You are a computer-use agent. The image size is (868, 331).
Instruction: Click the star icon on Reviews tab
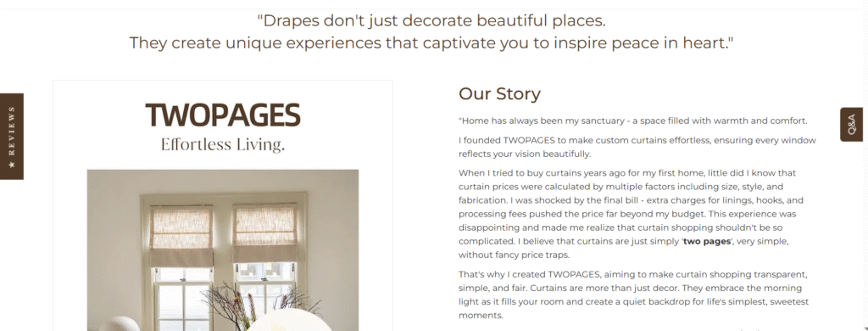[x=12, y=165]
